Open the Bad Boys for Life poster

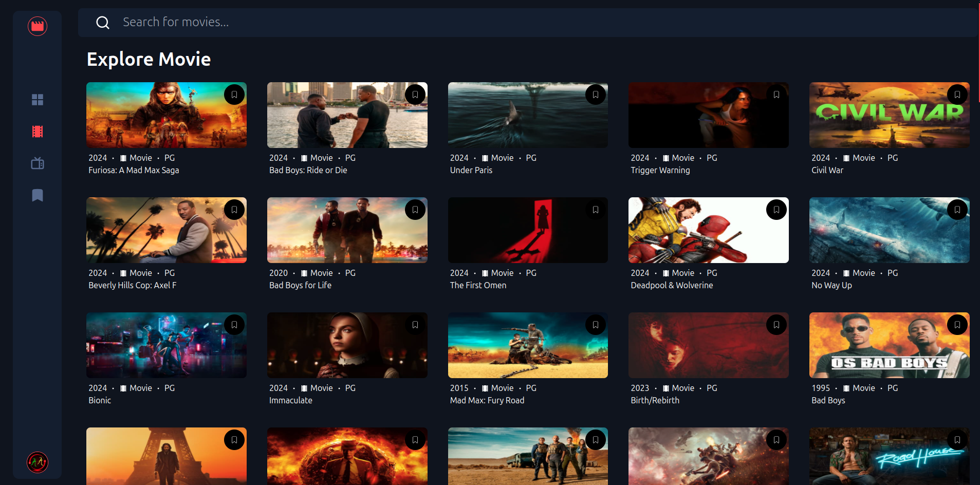(347, 230)
